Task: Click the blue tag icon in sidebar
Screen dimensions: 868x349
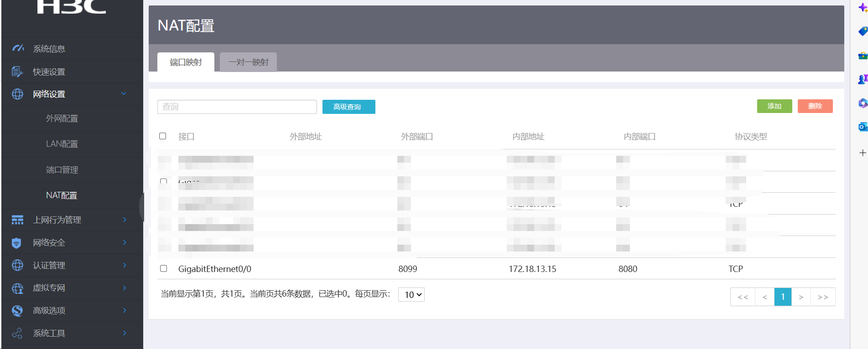Action: pos(863,31)
